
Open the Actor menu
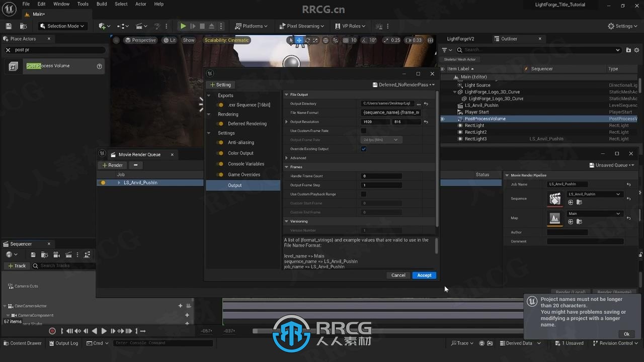click(141, 4)
